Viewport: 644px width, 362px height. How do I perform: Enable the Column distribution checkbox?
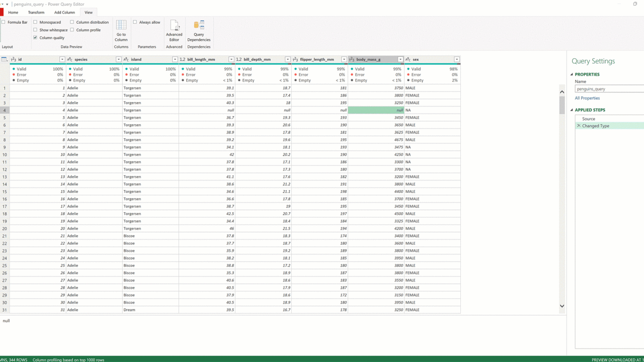[72, 22]
